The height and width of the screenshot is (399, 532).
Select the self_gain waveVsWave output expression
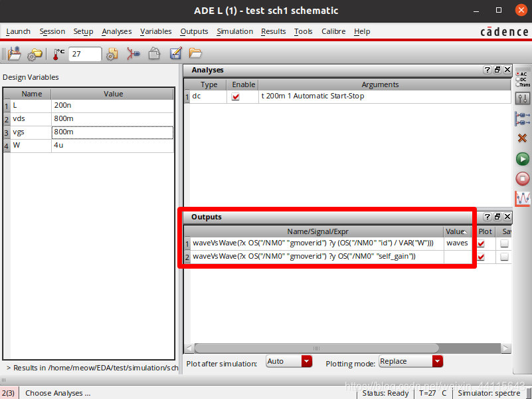click(x=317, y=257)
